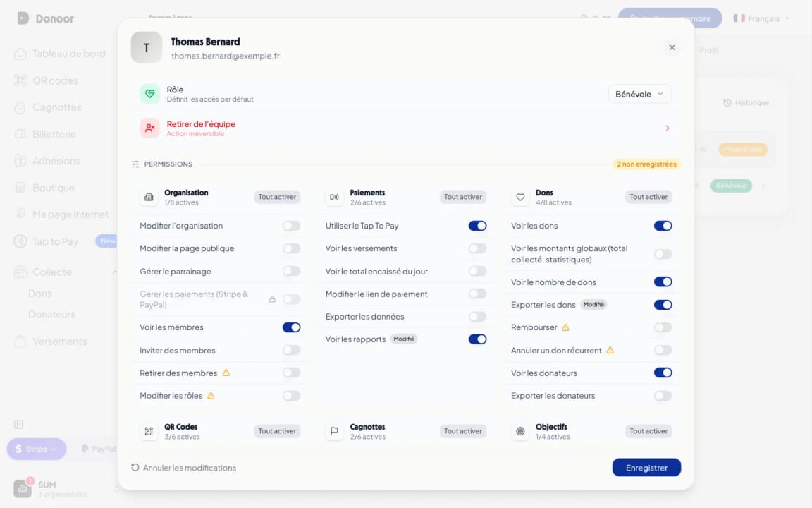Viewport: 812px width, 508px height.
Task: Enable Modifier l'organisation permission
Action: pyautogui.click(x=292, y=226)
